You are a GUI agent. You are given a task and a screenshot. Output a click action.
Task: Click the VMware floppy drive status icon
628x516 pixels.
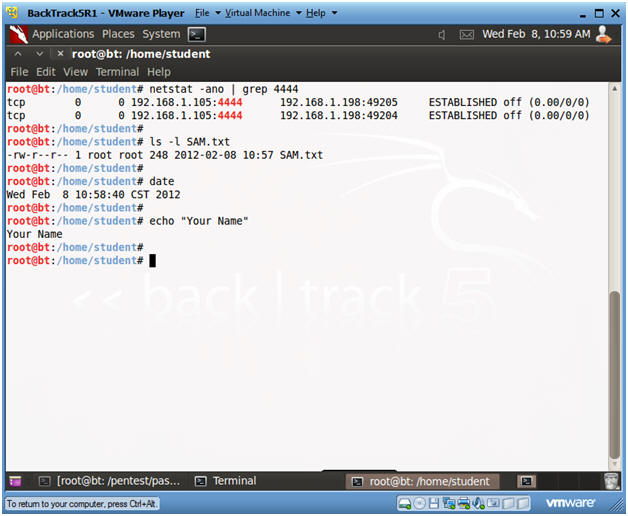(434, 503)
